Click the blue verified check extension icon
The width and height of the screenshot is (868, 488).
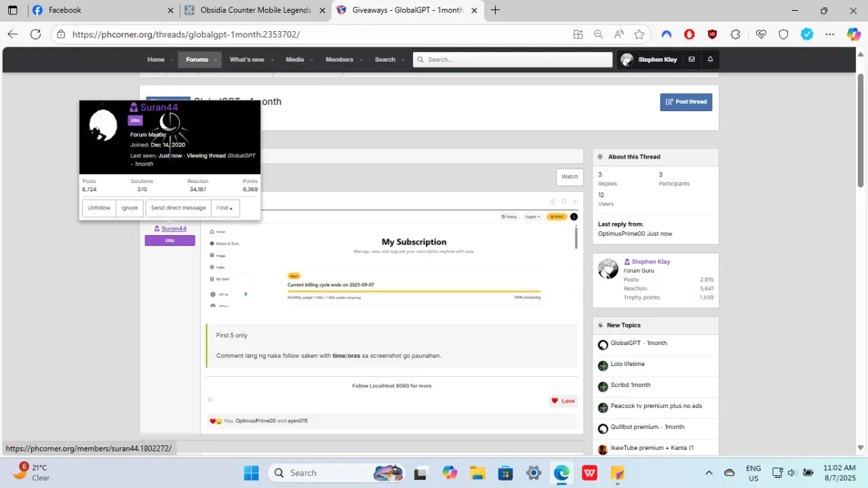pos(807,34)
